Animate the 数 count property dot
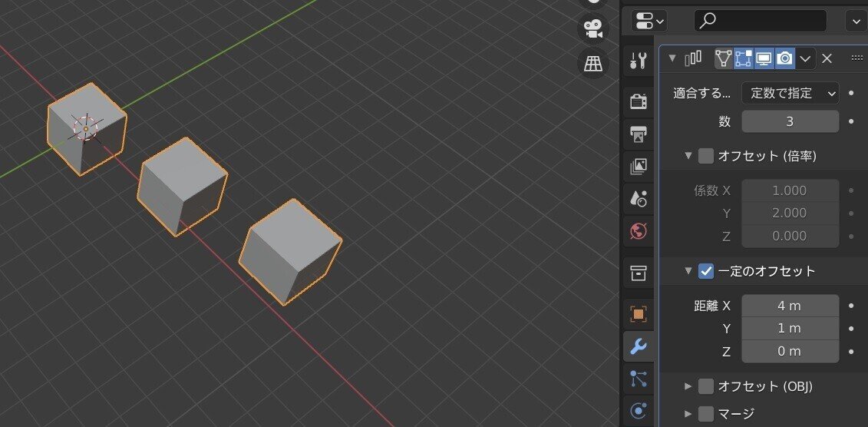 851,121
